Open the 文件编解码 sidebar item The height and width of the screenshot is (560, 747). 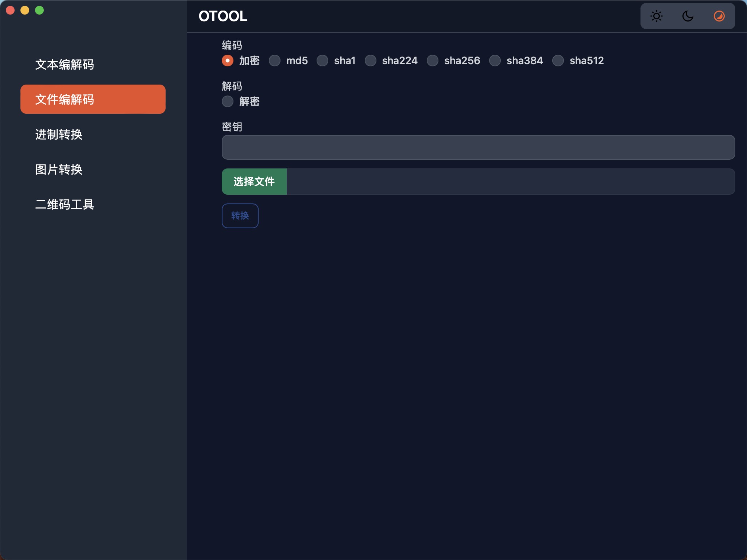click(93, 99)
